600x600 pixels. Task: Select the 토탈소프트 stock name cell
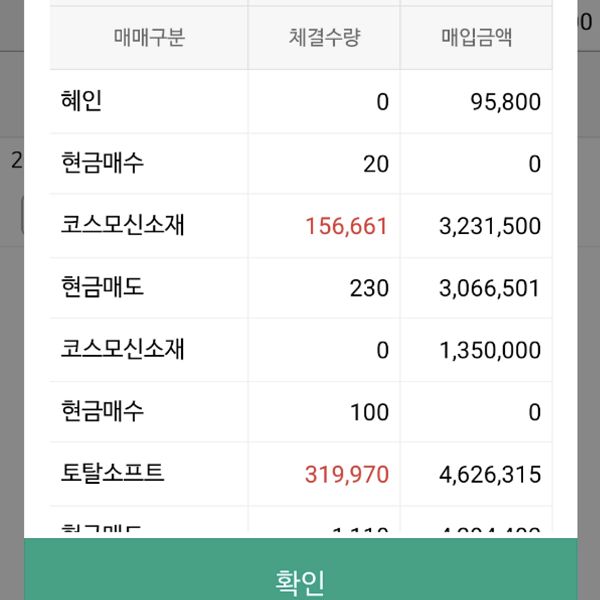pos(112,473)
